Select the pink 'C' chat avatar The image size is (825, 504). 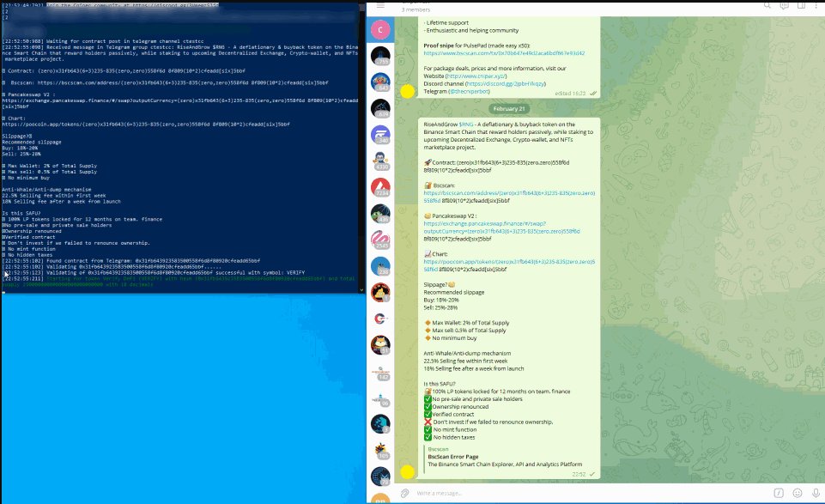click(380, 28)
